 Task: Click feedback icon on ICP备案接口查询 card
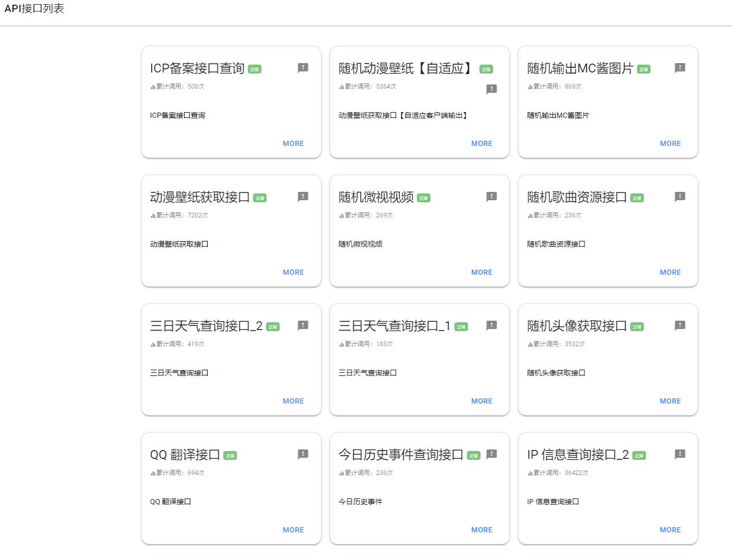303,68
